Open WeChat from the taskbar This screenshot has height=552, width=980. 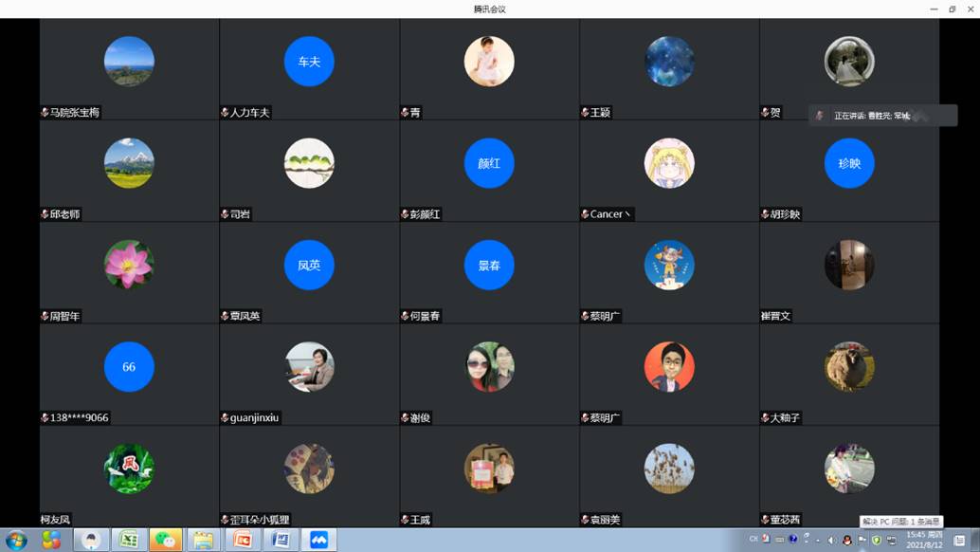pyautogui.click(x=167, y=540)
